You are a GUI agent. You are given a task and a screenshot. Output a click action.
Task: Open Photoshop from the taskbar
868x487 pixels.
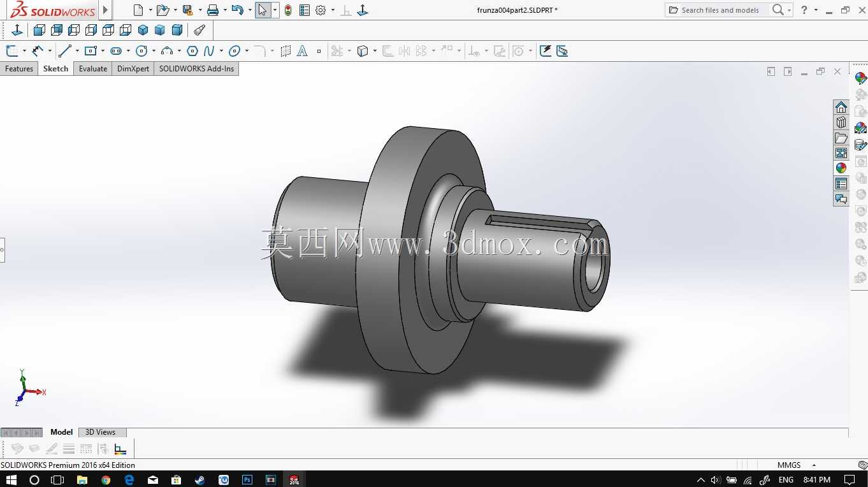click(x=247, y=479)
